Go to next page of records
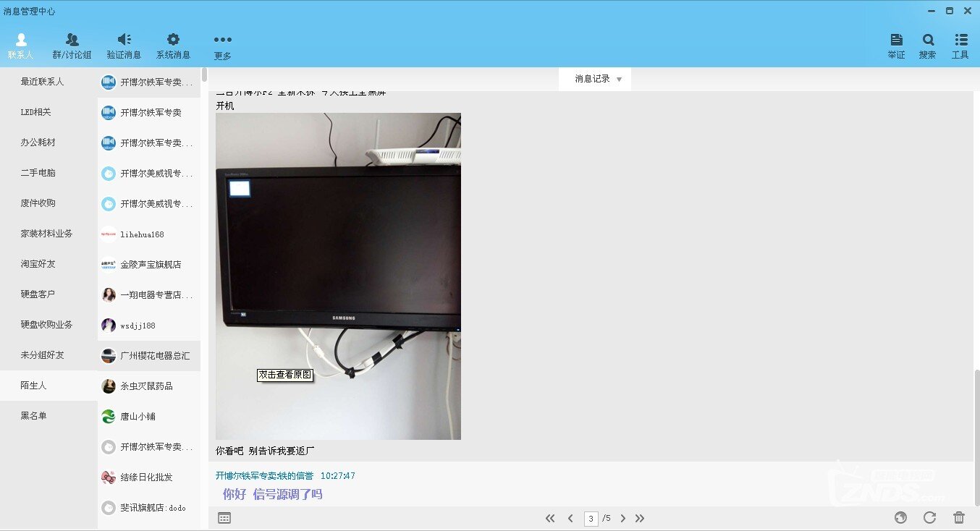980x531 pixels. pyautogui.click(x=622, y=518)
